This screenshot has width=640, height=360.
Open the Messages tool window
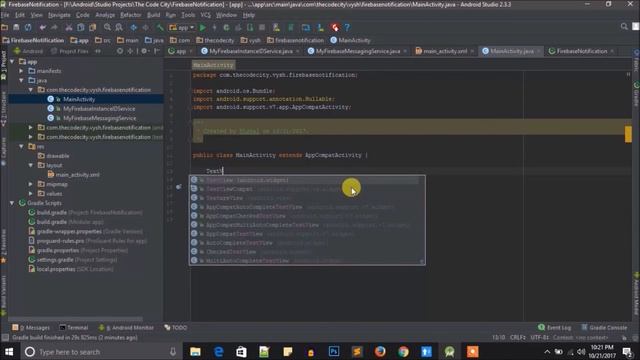(x=31, y=327)
